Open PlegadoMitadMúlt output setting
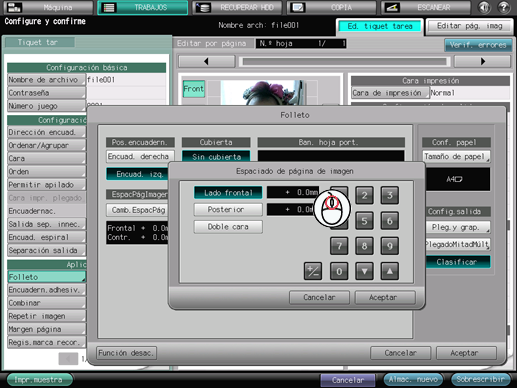This screenshot has height=388, width=517. click(457, 245)
